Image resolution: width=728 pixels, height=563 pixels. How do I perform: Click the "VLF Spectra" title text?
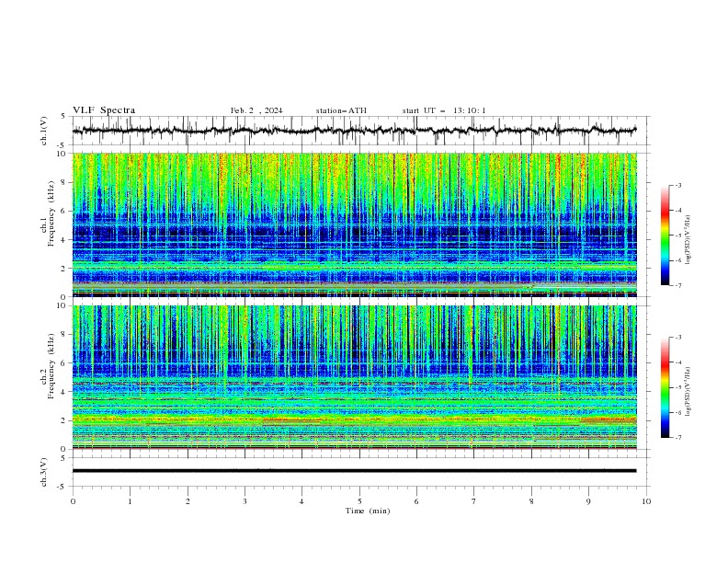coord(104,110)
